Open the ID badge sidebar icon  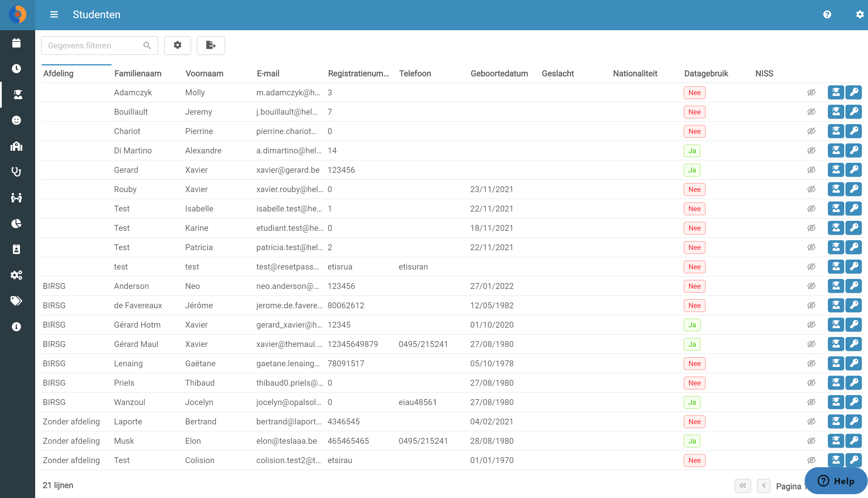[x=16, y=249]
